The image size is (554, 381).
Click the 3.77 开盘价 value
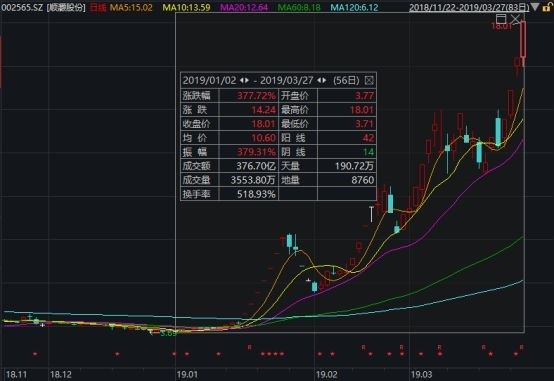365,96
